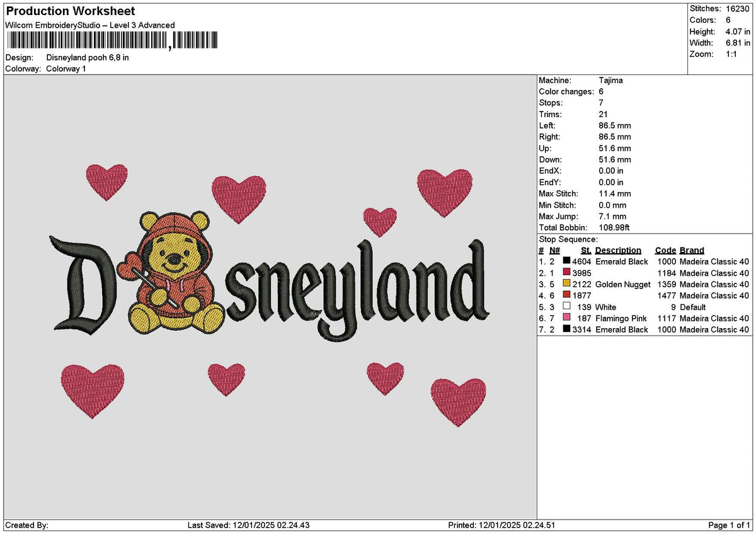This screenshot has height=534, width=756.
Task: Click the EndY value 0.00 in
Action: (x=611, y=183)
